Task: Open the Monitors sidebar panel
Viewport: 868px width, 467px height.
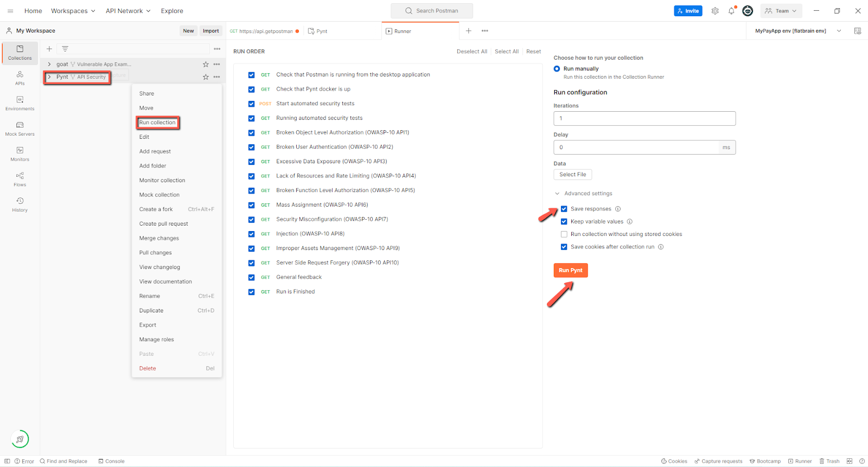Action: [x=20, y=154]
